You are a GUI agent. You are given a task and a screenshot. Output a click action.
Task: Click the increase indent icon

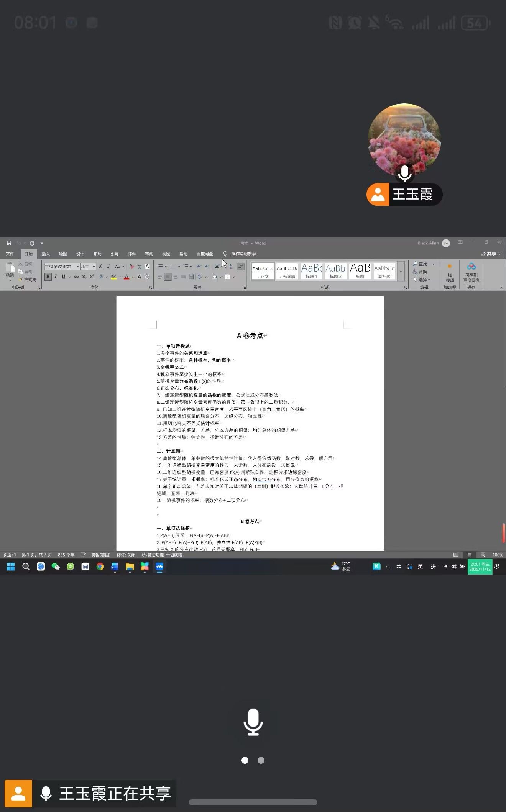coord(207,267)
